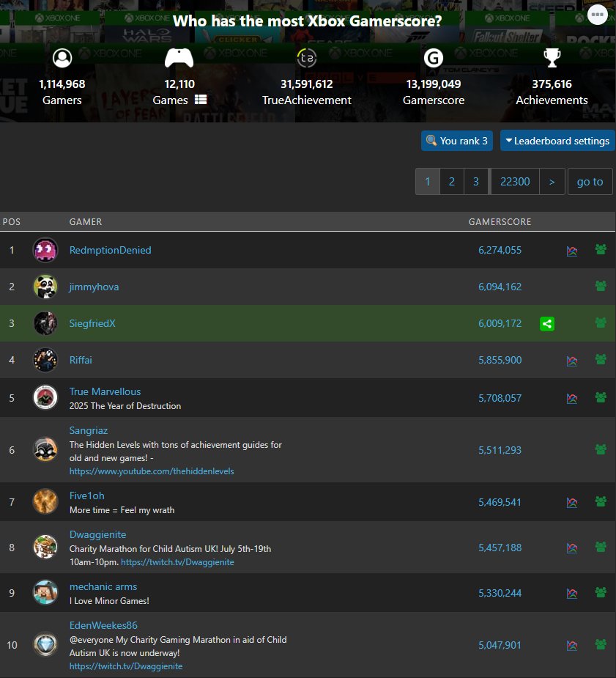
Task: Click Sangriaz's avatar
Action: (x=45, y=450)
